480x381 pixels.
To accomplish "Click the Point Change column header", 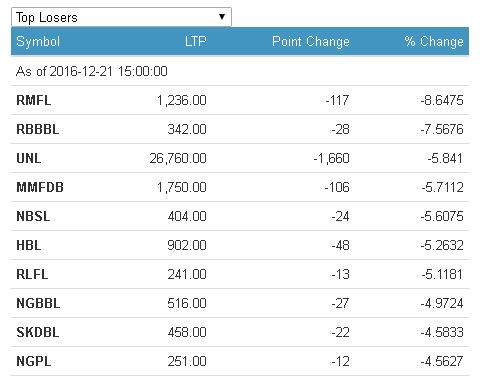I will click(311, 41).
